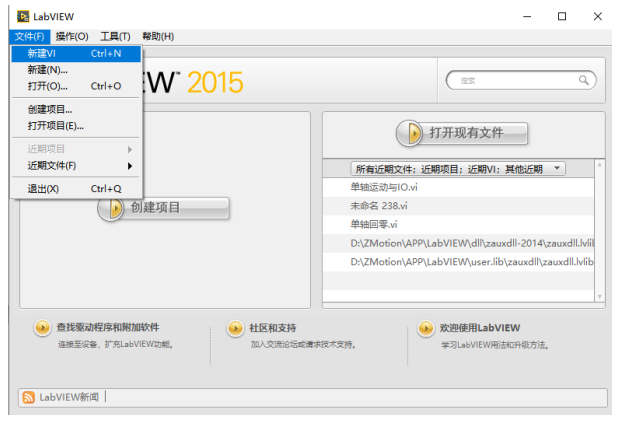Open the 工具(T) menu
This screenshot has width=619, height=422.
pyautogui.click(x=115, y=37)
